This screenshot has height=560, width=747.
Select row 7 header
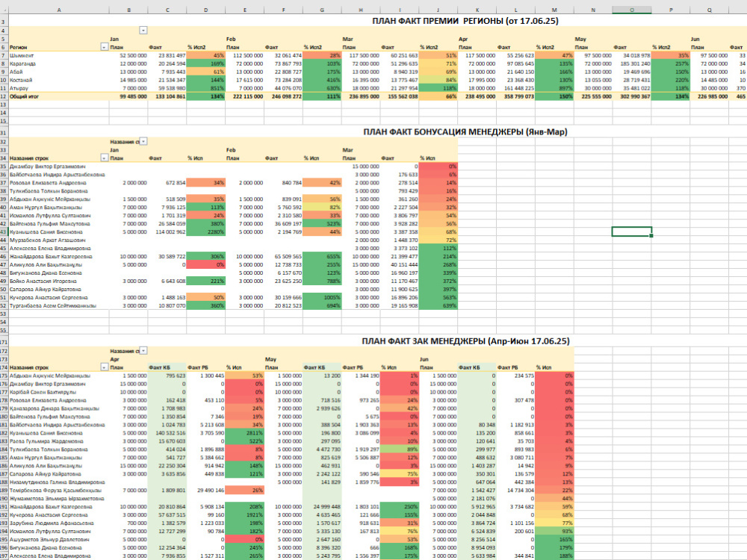tap(4, 55)
